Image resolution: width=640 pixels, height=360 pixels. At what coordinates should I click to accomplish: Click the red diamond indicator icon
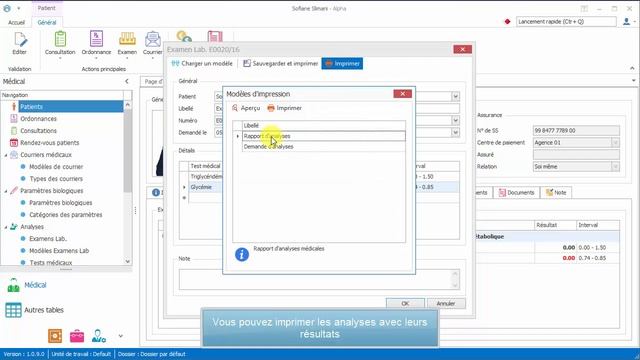click(x=507, y=22)
